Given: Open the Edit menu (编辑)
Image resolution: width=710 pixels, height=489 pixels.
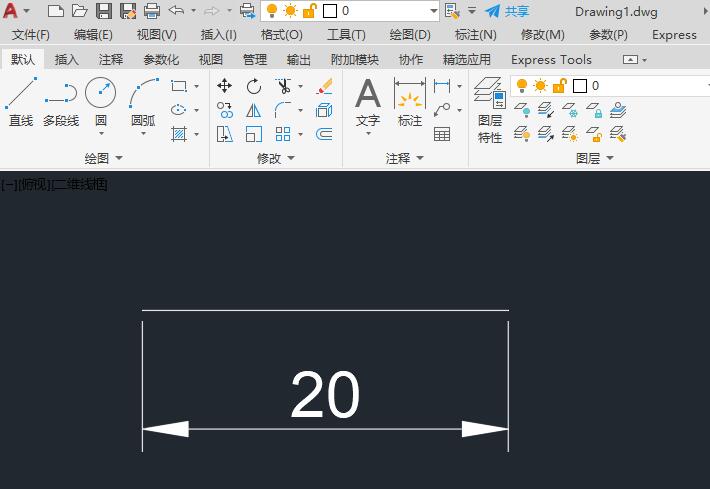Looking at the screenshot, I should (93, 35).
